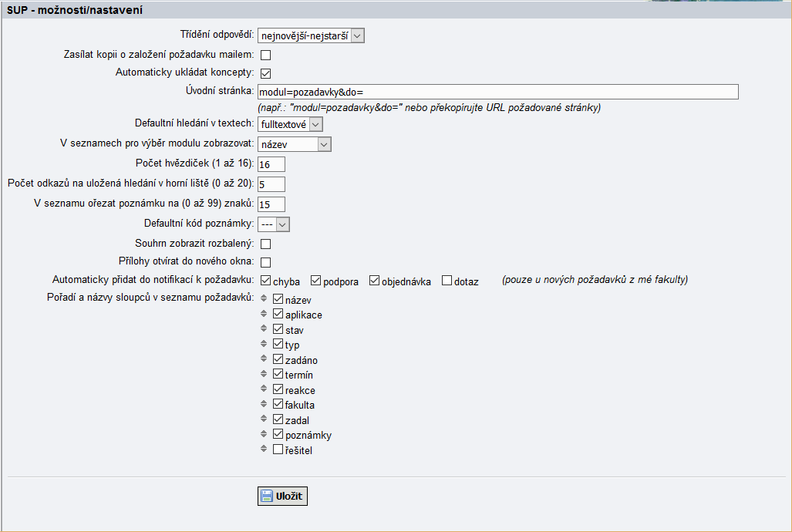Focus the Počet hvězdiček number field
This screenshot has height=532, width=792.
click(x=271, y=164)
